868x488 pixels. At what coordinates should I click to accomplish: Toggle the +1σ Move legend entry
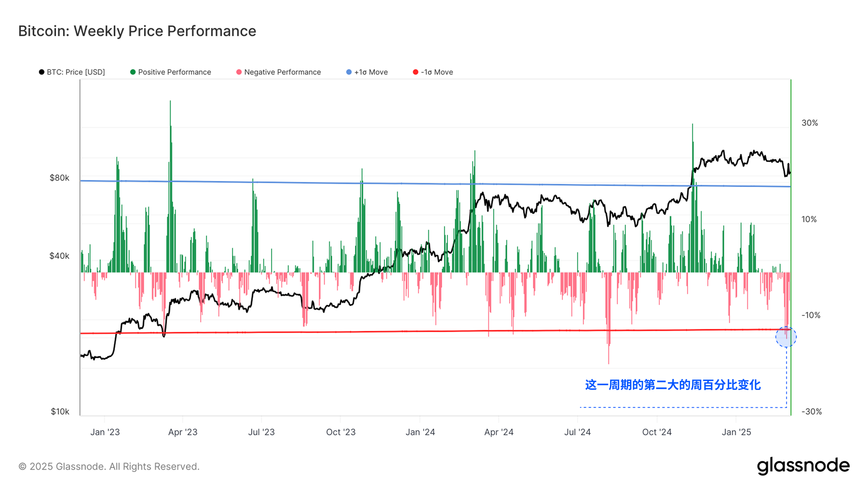pos(371,72)
